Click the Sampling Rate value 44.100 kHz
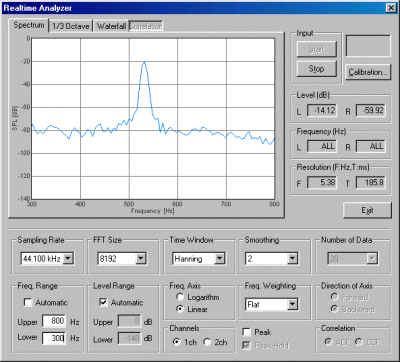Screen dimensions: 400x362 point(42,259)
